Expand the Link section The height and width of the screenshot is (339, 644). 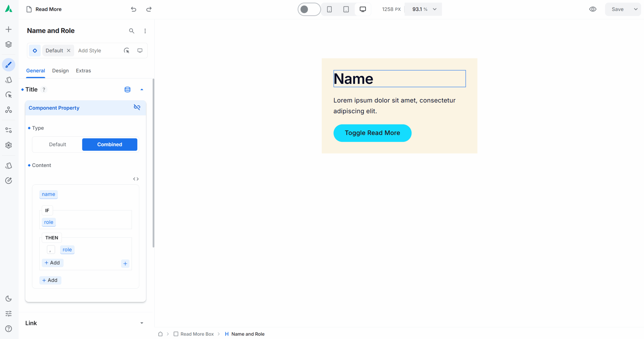click(x=142, y=323)
